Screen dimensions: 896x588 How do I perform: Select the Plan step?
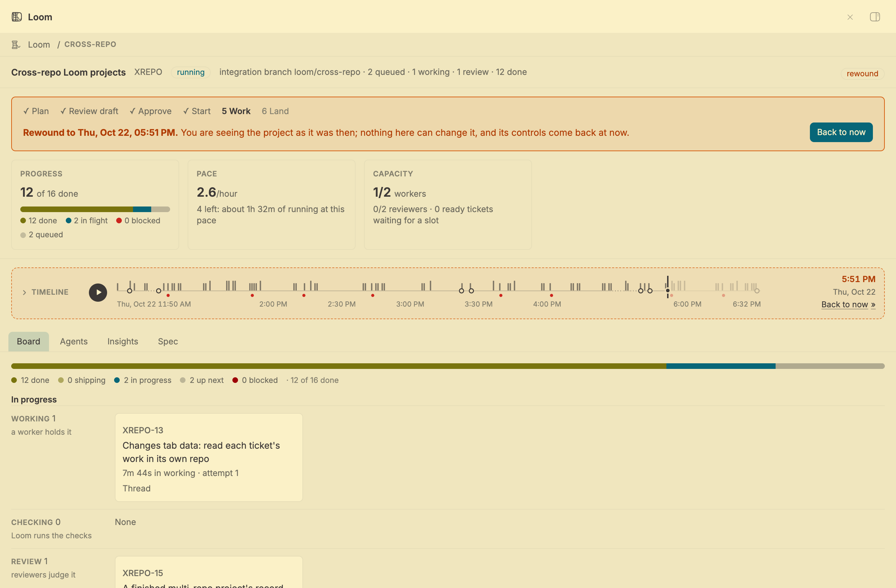click(36, 111)
